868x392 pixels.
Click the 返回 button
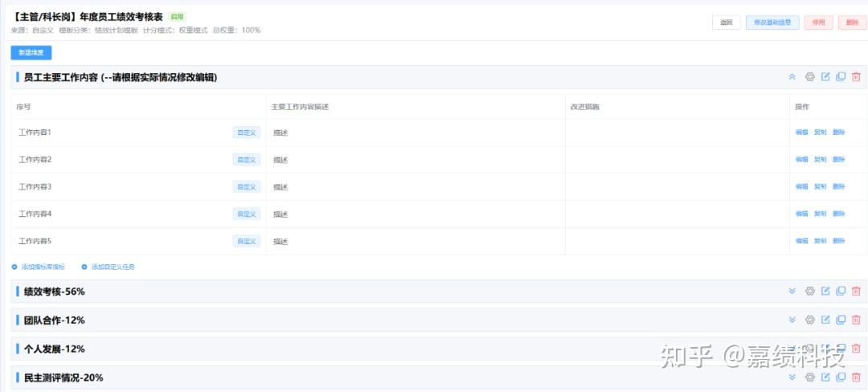[727, 22]
